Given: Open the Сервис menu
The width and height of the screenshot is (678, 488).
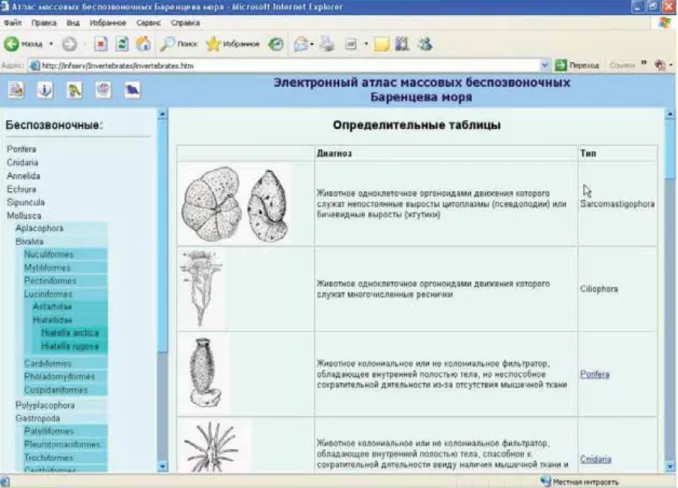Looking at the screenshot, I should click(x=148, y=23).
